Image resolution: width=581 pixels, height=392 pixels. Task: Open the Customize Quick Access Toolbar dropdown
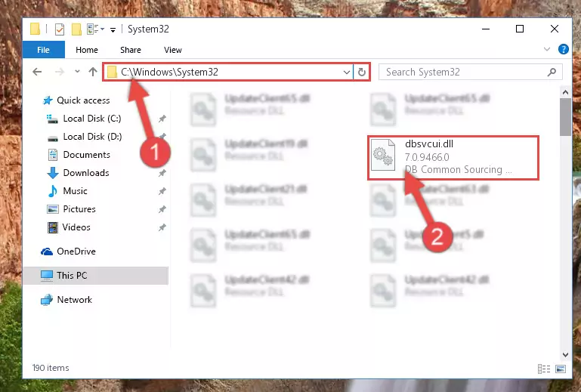[113, 29]
